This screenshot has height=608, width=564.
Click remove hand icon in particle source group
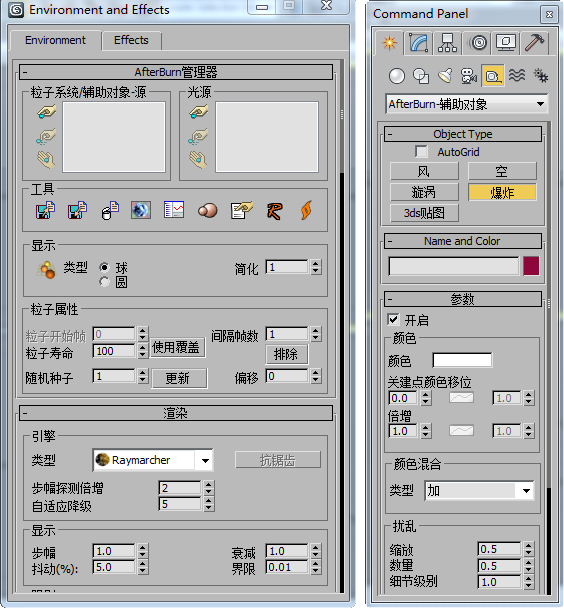click(x=47, y=159)
